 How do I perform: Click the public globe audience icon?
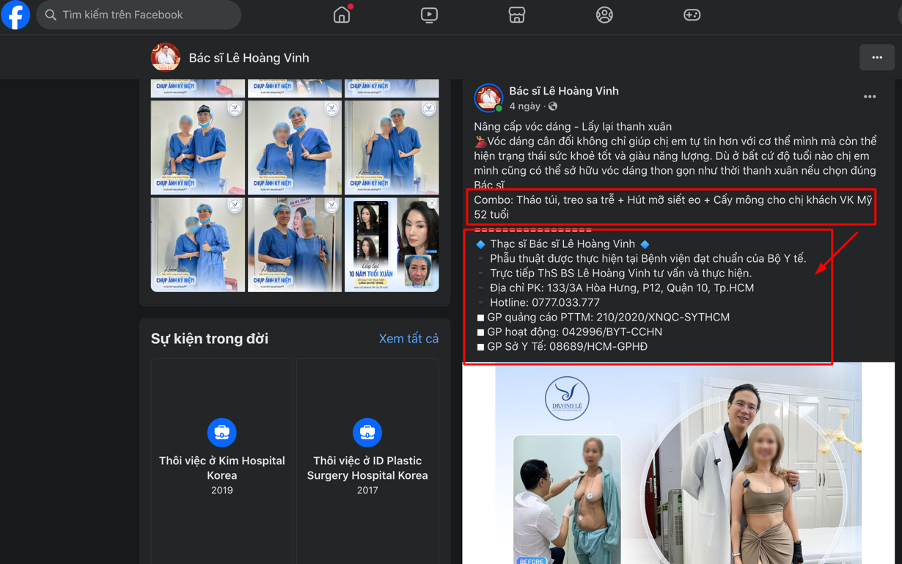click(x=553, y=106)
